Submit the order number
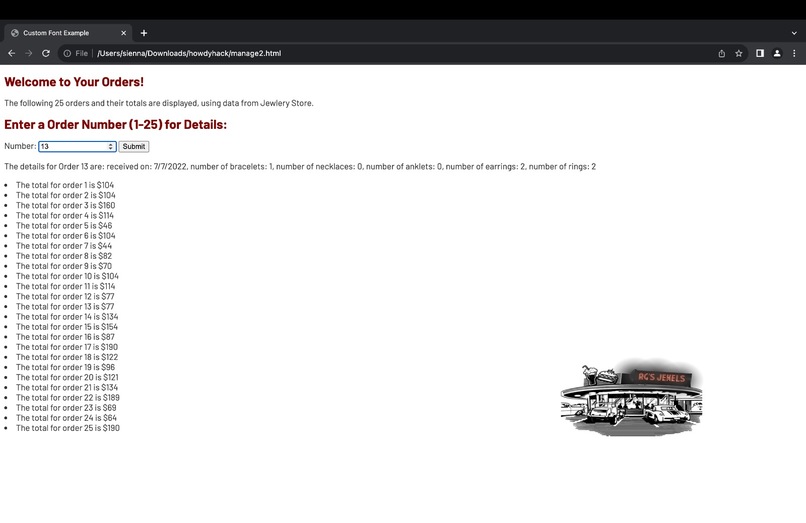The height and width of the screenshot is (523, 806). (134, 147)
